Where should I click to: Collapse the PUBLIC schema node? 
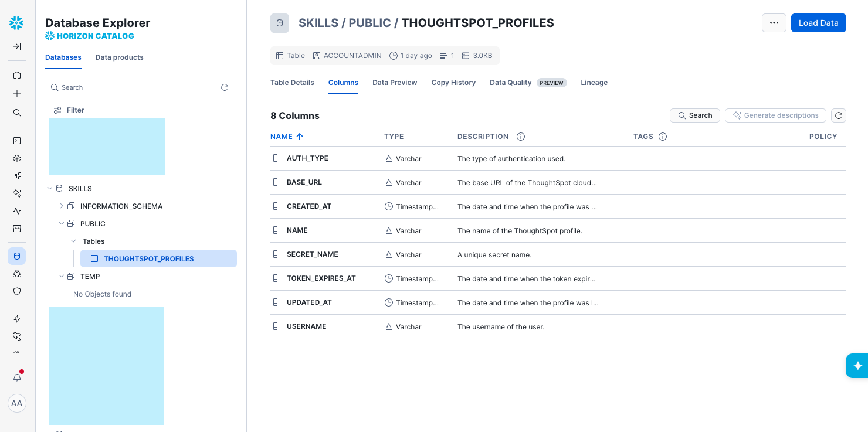[62, 224]
